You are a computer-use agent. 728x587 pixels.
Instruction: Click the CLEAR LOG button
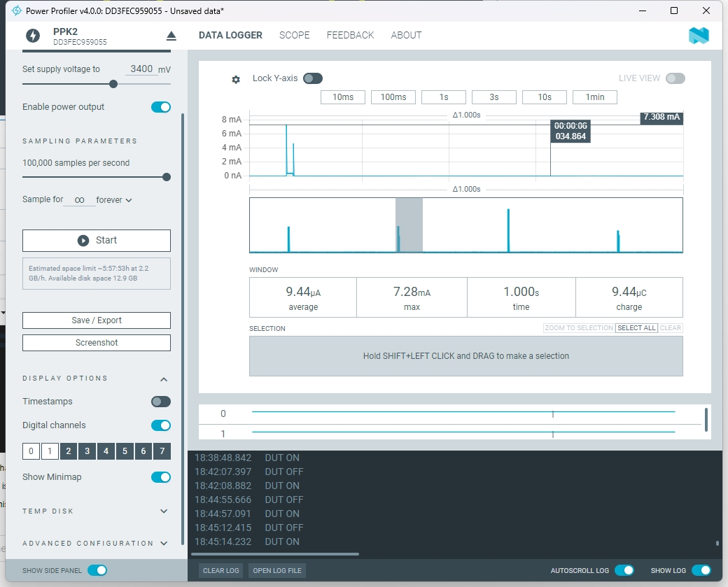click(x=221, y=570)
